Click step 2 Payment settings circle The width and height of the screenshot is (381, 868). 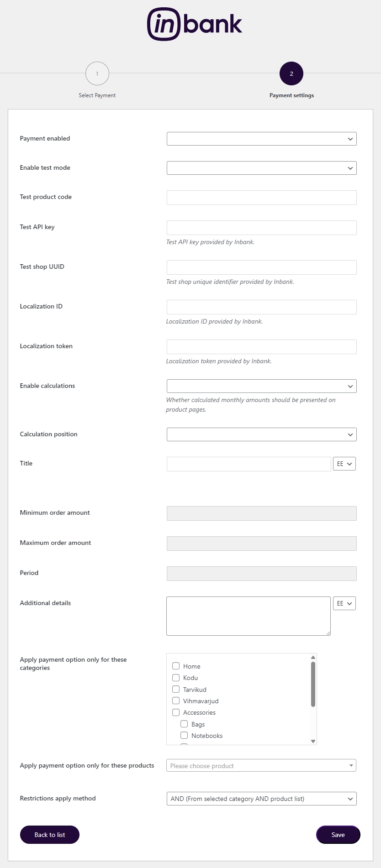click(x=291, y=73)
